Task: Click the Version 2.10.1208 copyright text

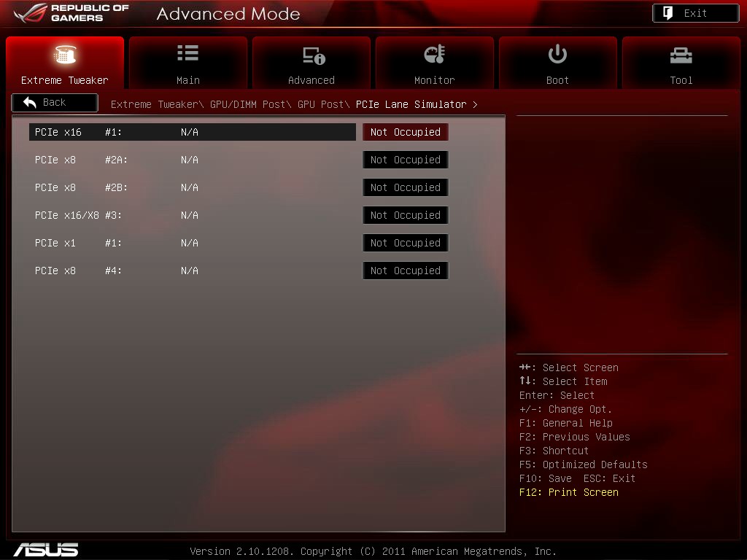Action: [373, 551]
